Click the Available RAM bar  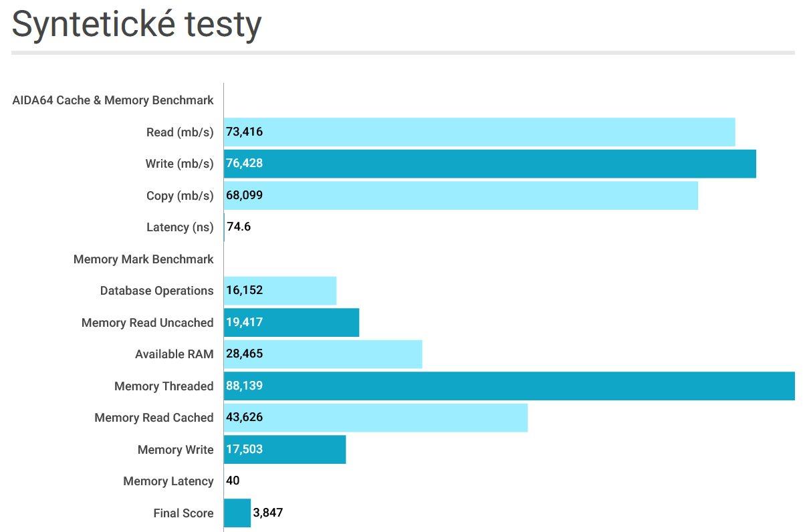[323, 354]
